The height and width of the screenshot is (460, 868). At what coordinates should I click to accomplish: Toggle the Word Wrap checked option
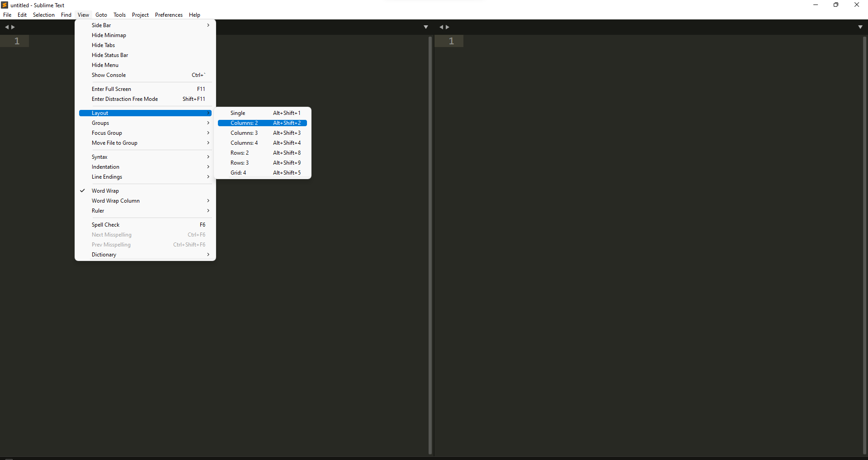tap(105, 191)
